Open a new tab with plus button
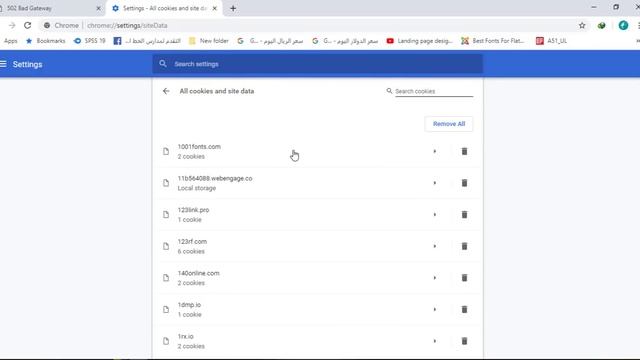 click(x=233, y=8)
